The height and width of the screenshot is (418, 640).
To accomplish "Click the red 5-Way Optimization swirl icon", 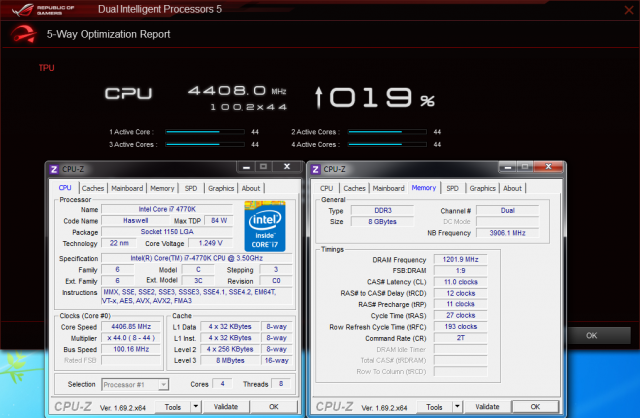I will tap(23, 34).
